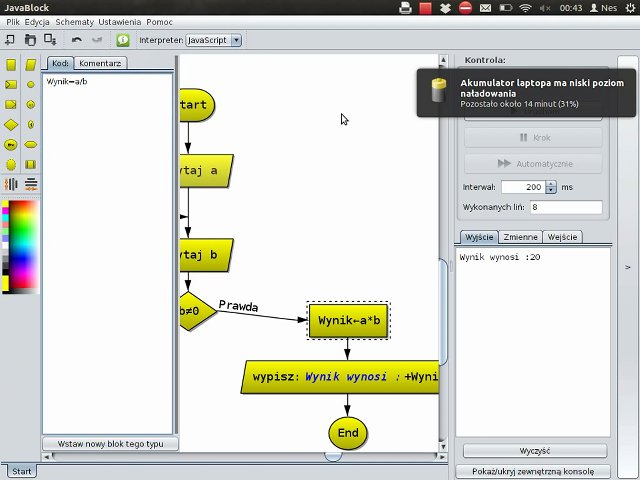Open the Schematy menu
640x480 pixels.
[x=75, y=22]
